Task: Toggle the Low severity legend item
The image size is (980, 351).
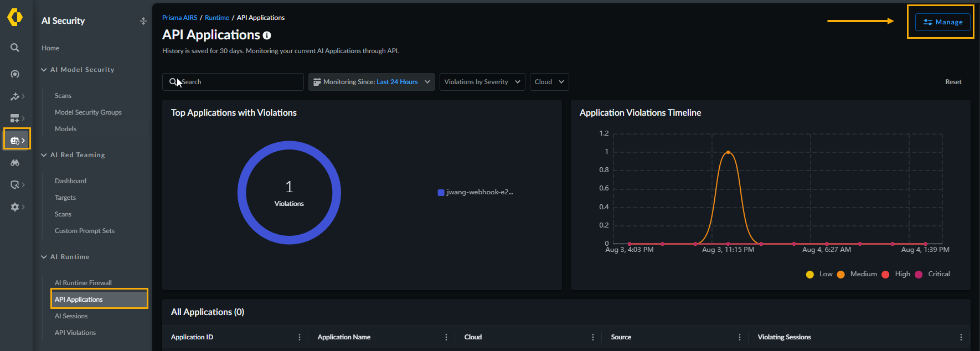Action: (819, 274)
